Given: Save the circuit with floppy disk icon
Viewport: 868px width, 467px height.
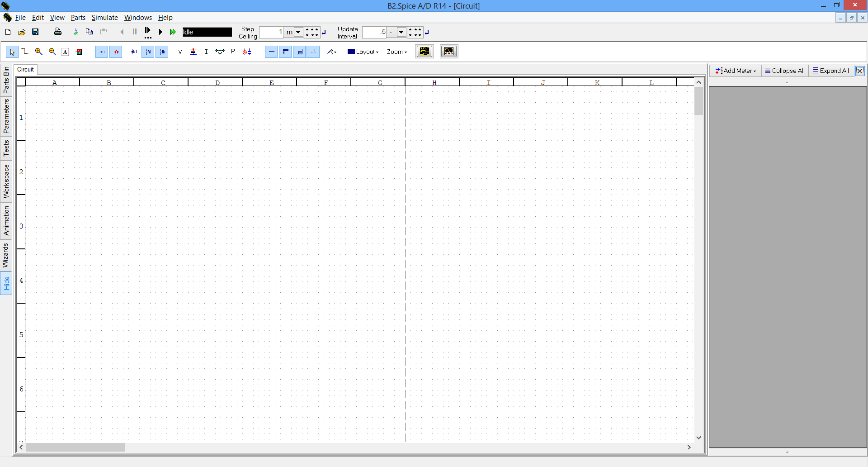Looking at the screenshot, I should pos(35,32).
